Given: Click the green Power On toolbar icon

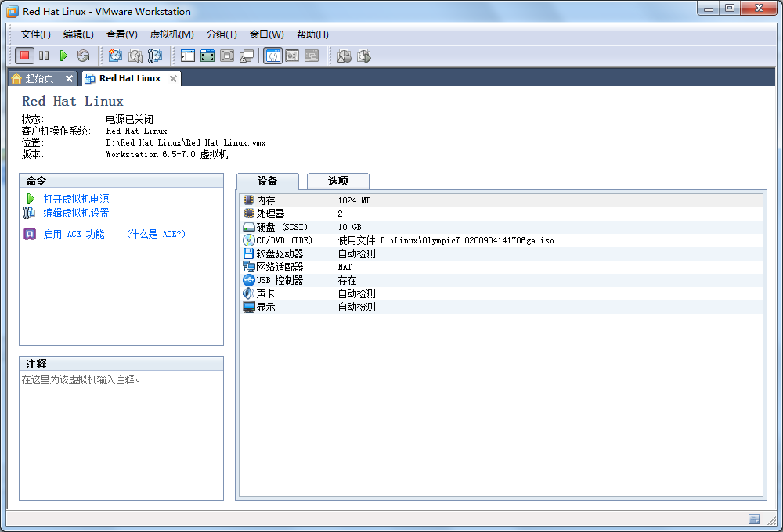Looking at the screenshot, I should coord(63,56).
